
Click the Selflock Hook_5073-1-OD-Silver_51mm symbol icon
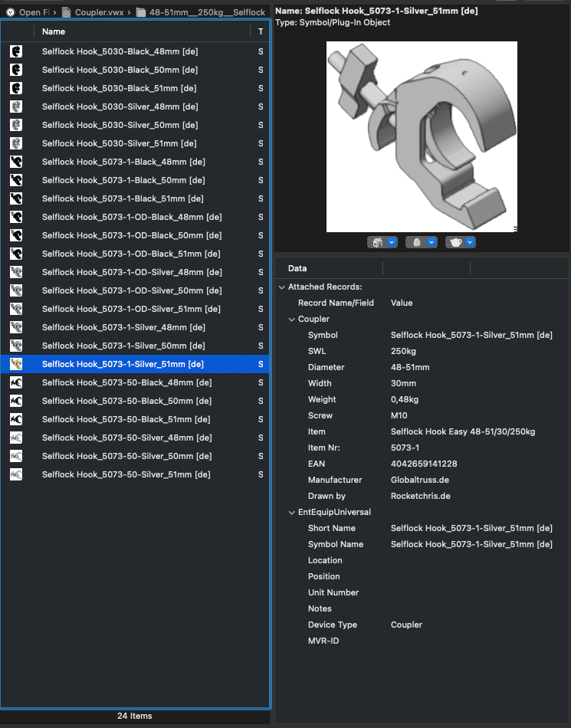[16, 309]
